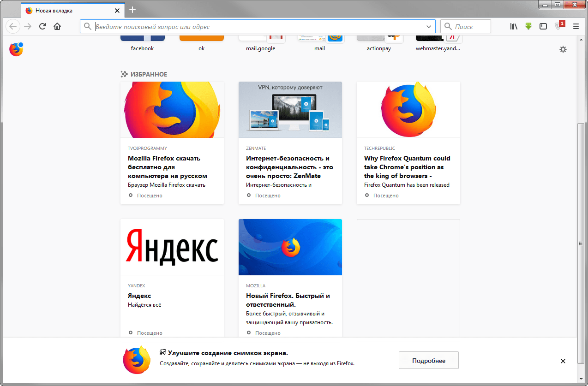
Task: Focus the address bar input field
Action: 258,27
